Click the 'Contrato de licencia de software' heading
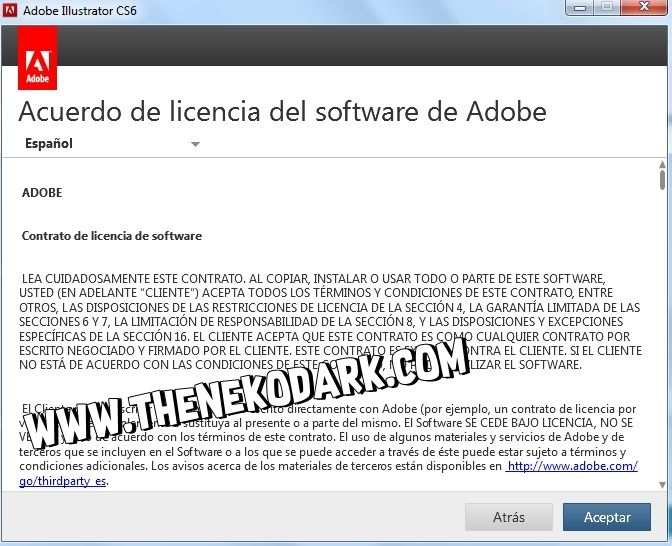Screen dimensions: 672x546 coord(112,236)
